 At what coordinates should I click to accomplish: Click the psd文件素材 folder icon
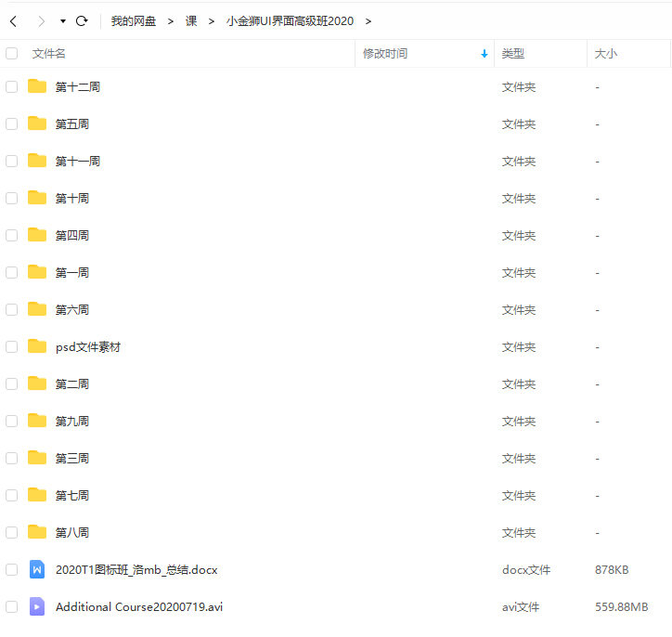[x=37, y=346]
